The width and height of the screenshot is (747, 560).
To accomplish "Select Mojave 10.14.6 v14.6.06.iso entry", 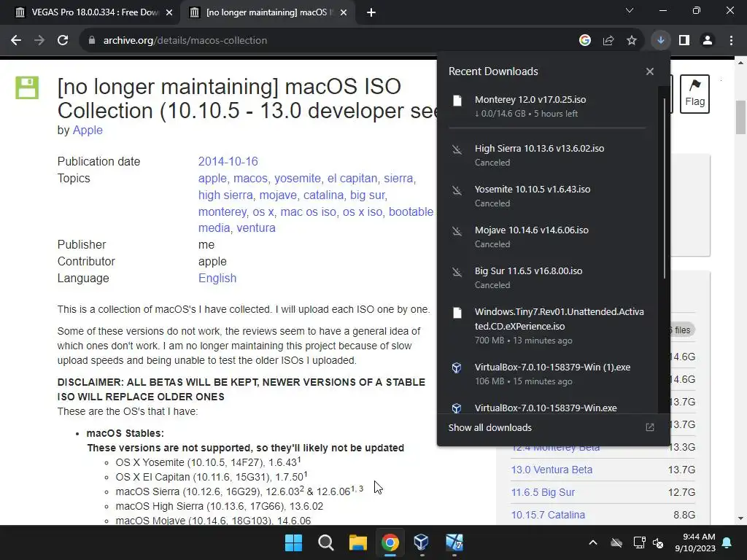I will point(547,237).
